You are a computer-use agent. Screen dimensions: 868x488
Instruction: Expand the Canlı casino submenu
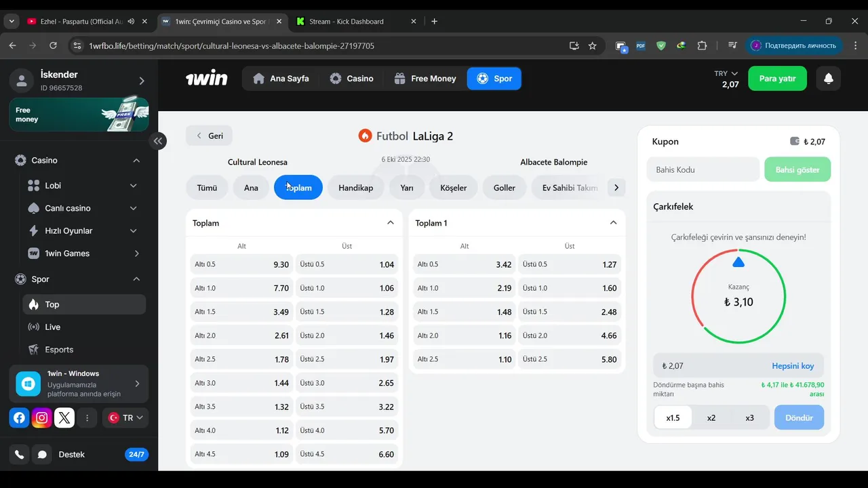pyautogui.click(x=133, y=208)
